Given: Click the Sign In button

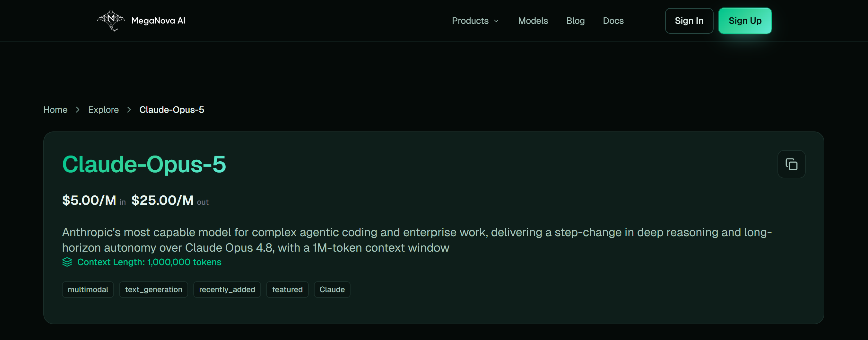Looking at the screenshot, I should point(689,21).
